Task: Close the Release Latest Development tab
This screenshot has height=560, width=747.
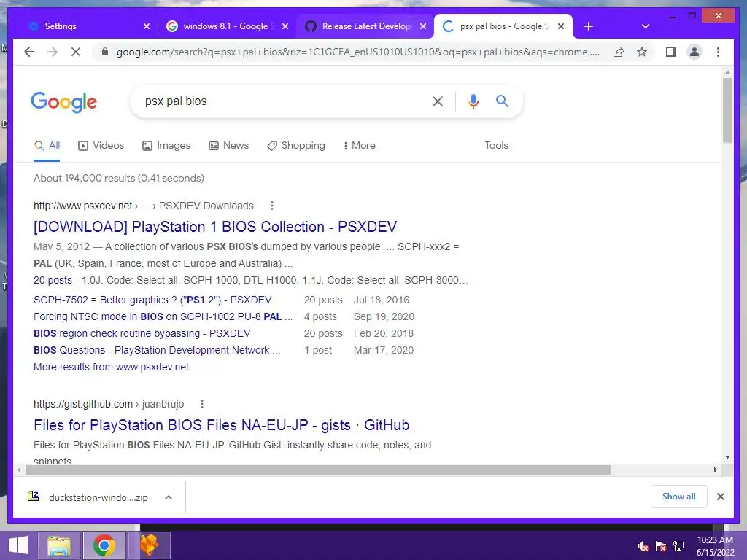Action: [x=422, y=26]
